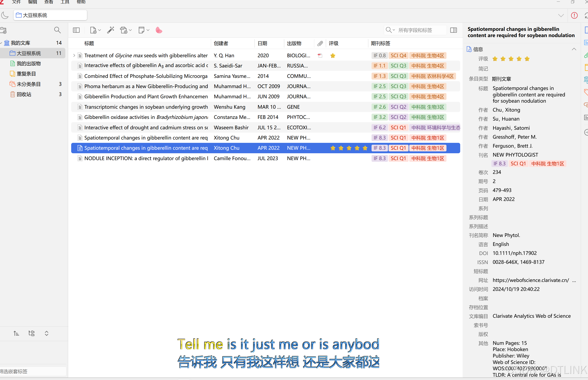Open the webofscience.clarivate.cn URL link
The width and height of the screenshot is (588, 380).
(x=531, y=280)
